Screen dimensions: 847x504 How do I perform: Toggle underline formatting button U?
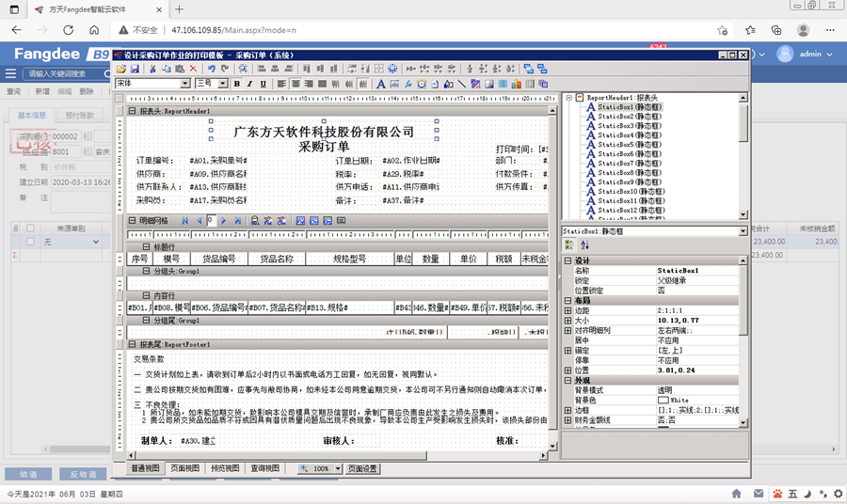pos(264,84)
